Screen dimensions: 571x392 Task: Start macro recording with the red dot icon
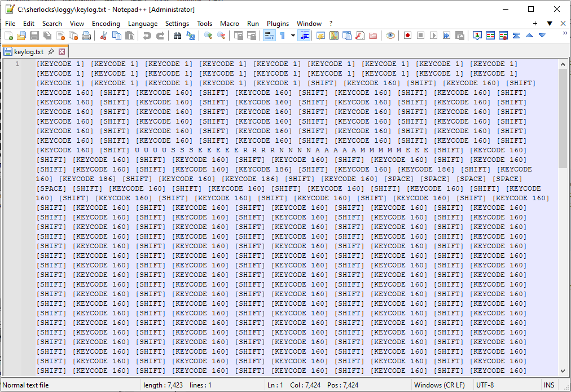click(408, 36)
